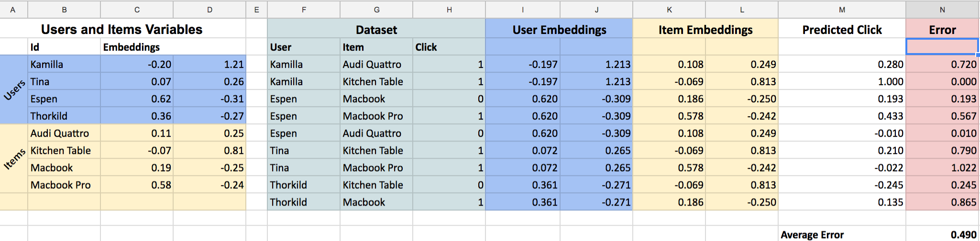Viewport: 980px width, 241px height.
Task: Select column N header
Action: 942,10
